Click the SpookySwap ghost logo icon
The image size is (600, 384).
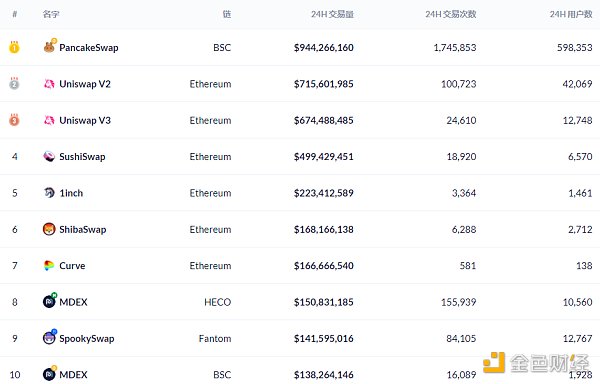pos(49,338)
